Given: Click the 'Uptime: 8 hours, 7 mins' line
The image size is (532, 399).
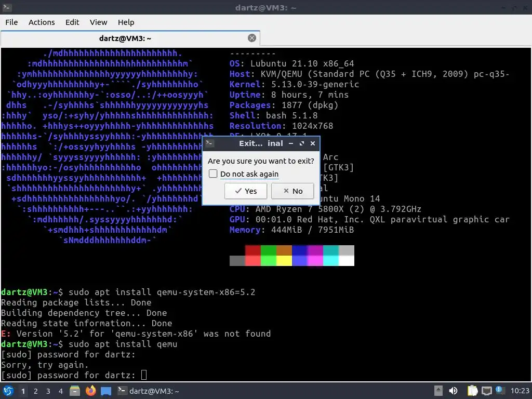Looking at the screenshot, I should pyautogui.click(x=289, y=95).
